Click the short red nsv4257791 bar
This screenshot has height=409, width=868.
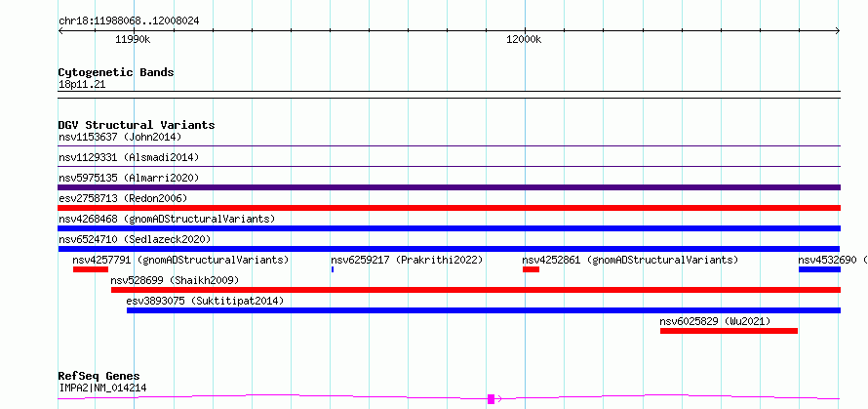click(91, 269)
